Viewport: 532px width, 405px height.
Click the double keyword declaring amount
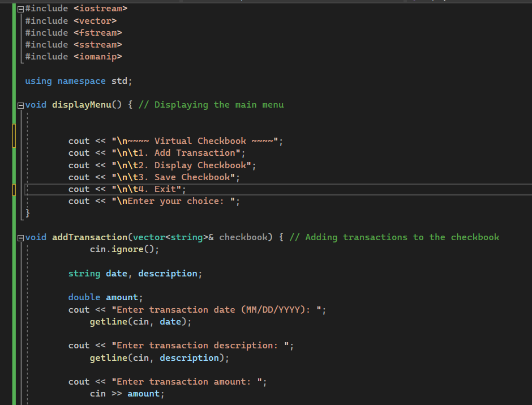[x=84, y=297]
